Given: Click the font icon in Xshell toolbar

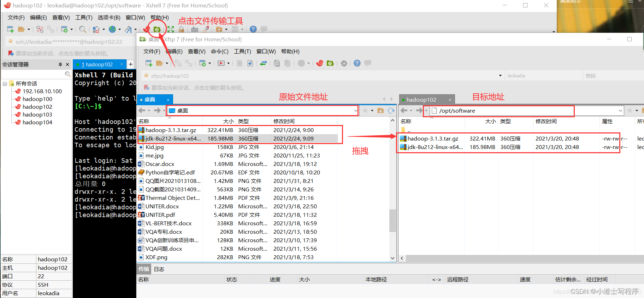Looking at the screenshot, I should coord(128,29).
